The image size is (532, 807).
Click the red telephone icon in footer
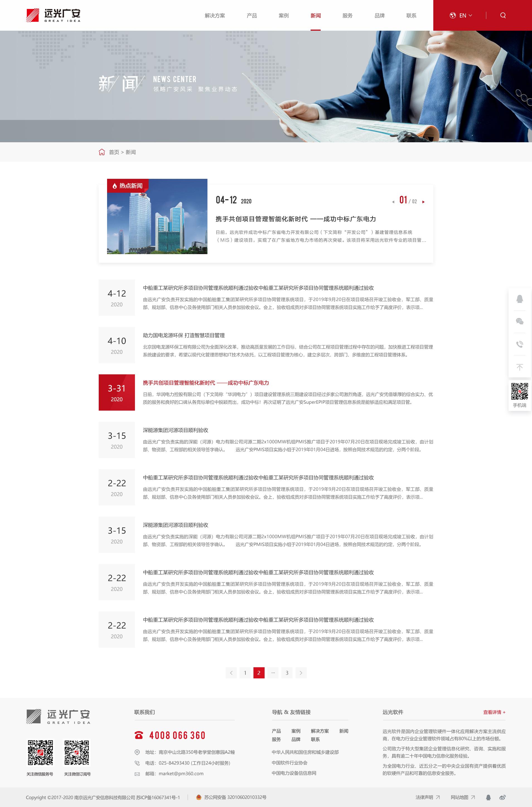(x=139, y=735)
